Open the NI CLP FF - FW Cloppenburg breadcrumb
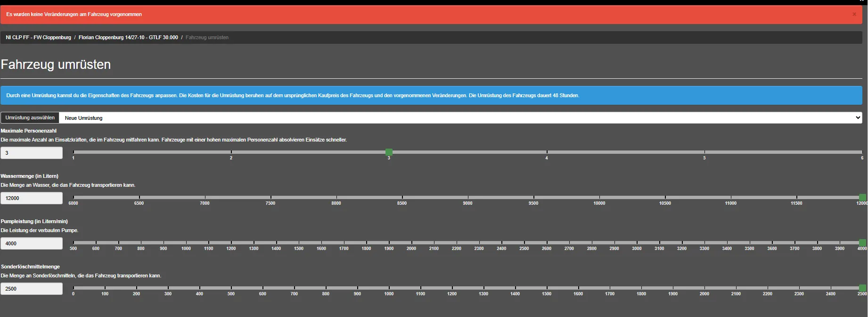The height and width of the screenshot is (317, 868). [x=38, y=37]
